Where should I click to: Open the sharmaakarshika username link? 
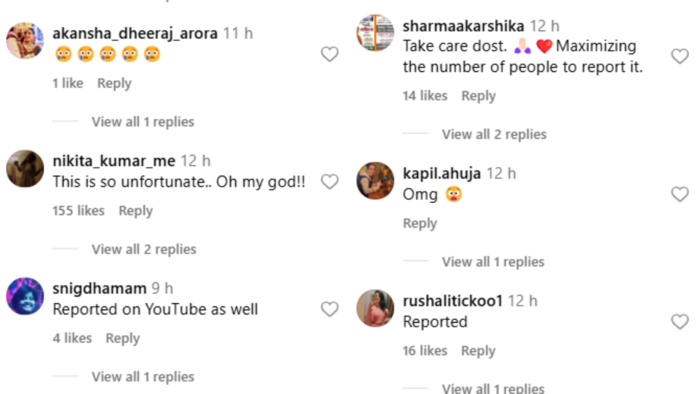tap(463, 26)
